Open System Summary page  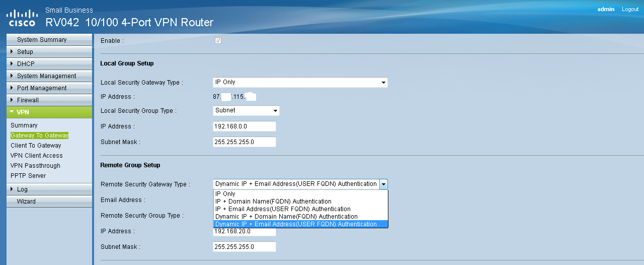pyautogui.click(x=49, y=40)
